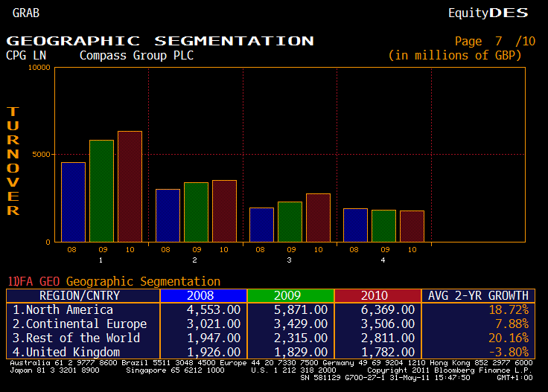Viewport: 548px width, 392px height.
Task: Click the 6,369.00 North America 2010 value
Action: (387, 310)
